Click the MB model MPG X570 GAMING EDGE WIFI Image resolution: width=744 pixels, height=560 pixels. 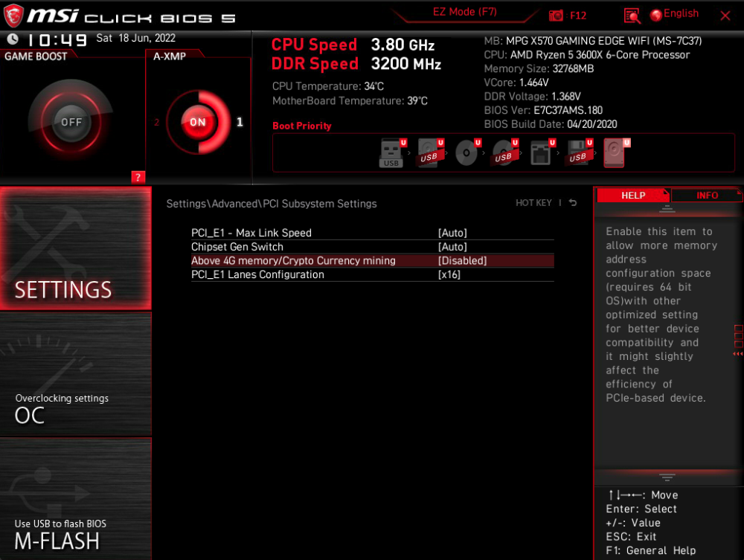pyautogui.click(x=593, y=41)
